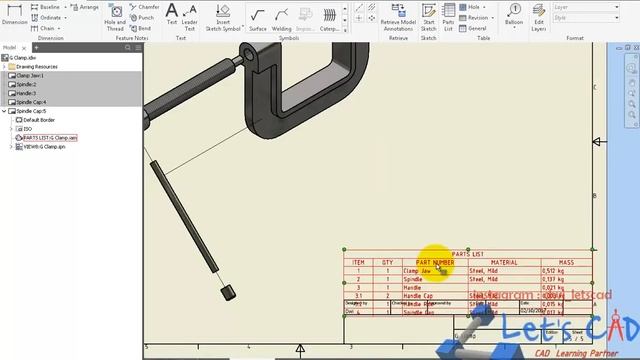The width and height of the screenshot is (640, 360).
Task: Click the handle cap part in view
Action: coord(228,293)
